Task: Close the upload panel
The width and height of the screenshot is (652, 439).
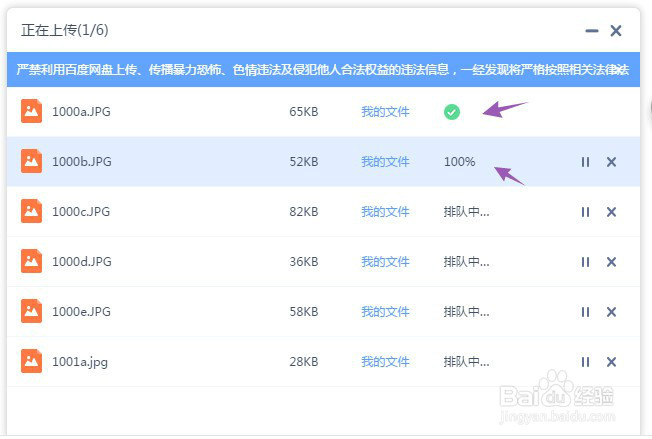Action: (616, 31)
